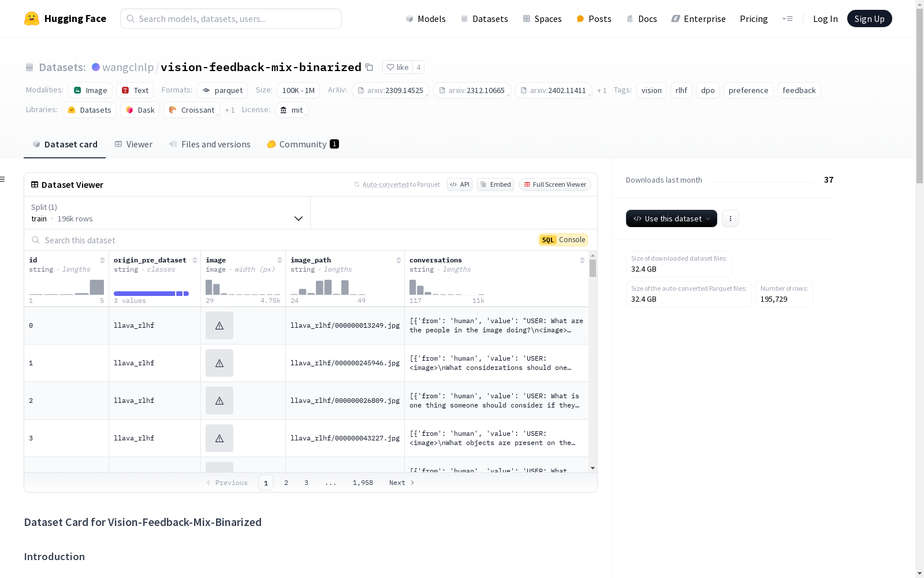Open the Croissant library tag

tap(192, 110)
